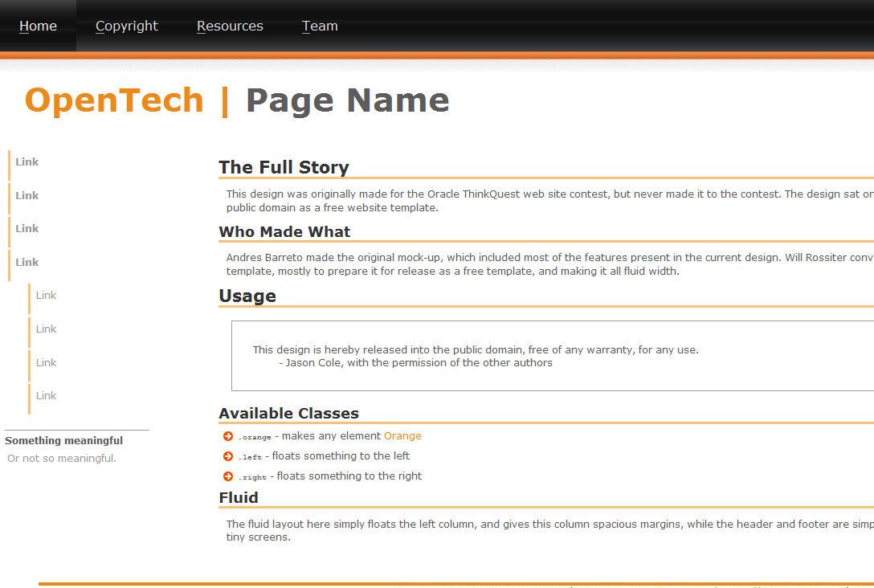Go to the Copyright page
The height and width of the screenshot is (588, 874).
click(127, 26)
